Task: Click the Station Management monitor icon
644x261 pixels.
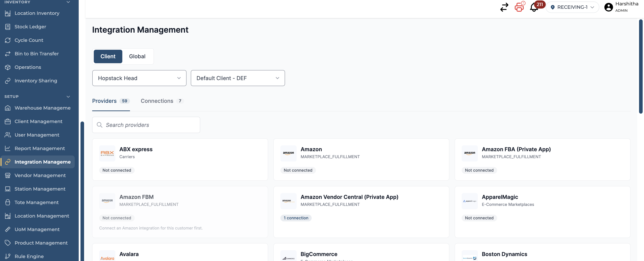Action: [x=8, y=189]
